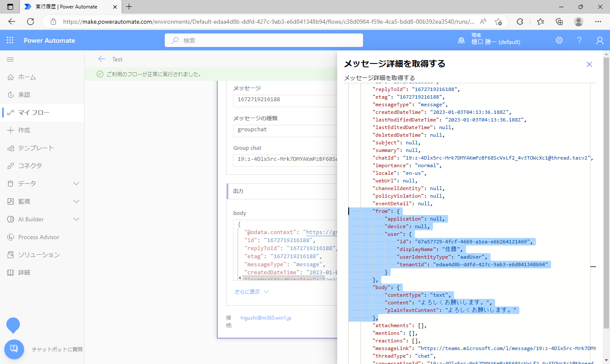Screen dimensions: 610x364
Task: Click the 検索 search box
Action: [x=264, y=40]
